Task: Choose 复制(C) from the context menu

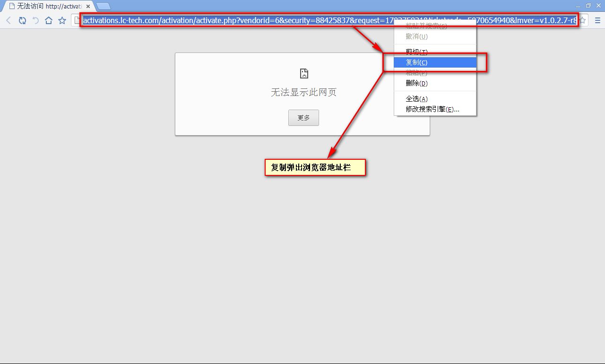Action: (x=435, y=62)
